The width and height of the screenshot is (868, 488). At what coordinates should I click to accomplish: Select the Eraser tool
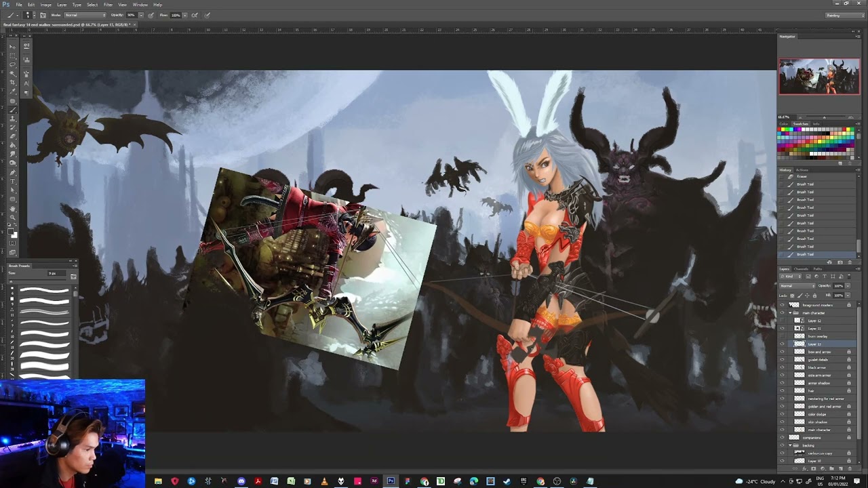[12, 136]
